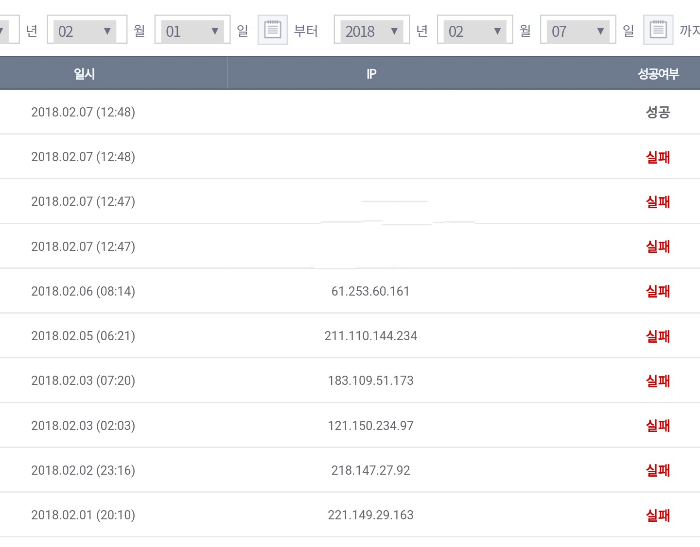Expand the start day dropdown showing 01
This screenshot has height=547, width=700.
coord(193,31)
